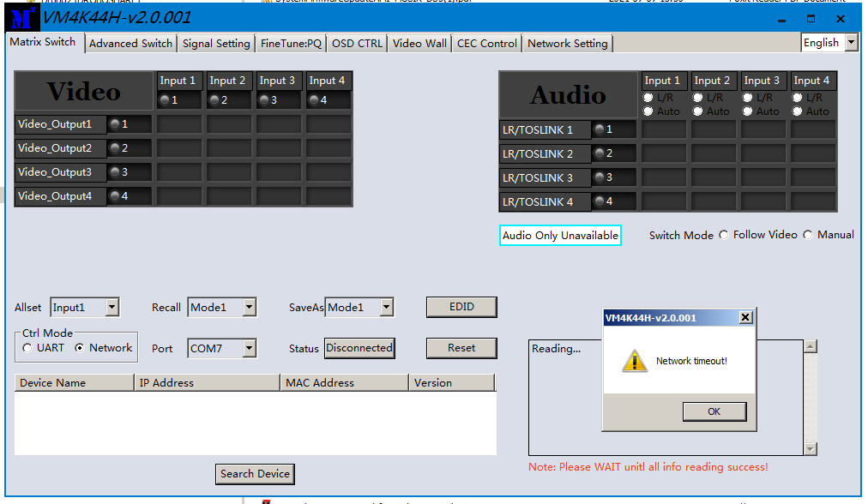Open the Allset input dropdown
The image size is (868, 504).
pyautogui.click(x=112, y=307)
